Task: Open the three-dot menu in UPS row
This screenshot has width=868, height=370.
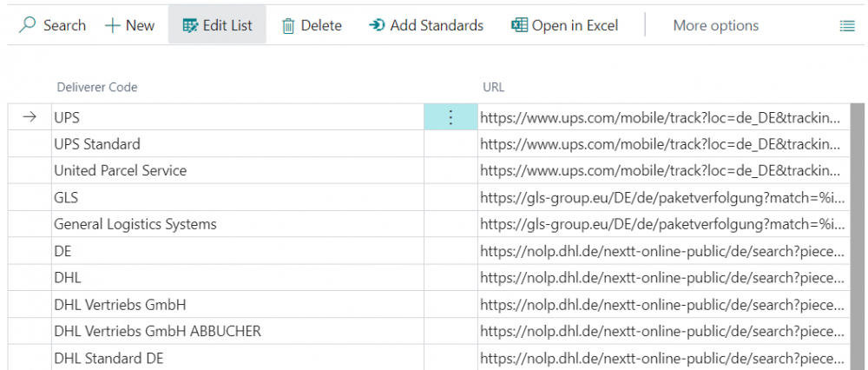Action: 450,117
